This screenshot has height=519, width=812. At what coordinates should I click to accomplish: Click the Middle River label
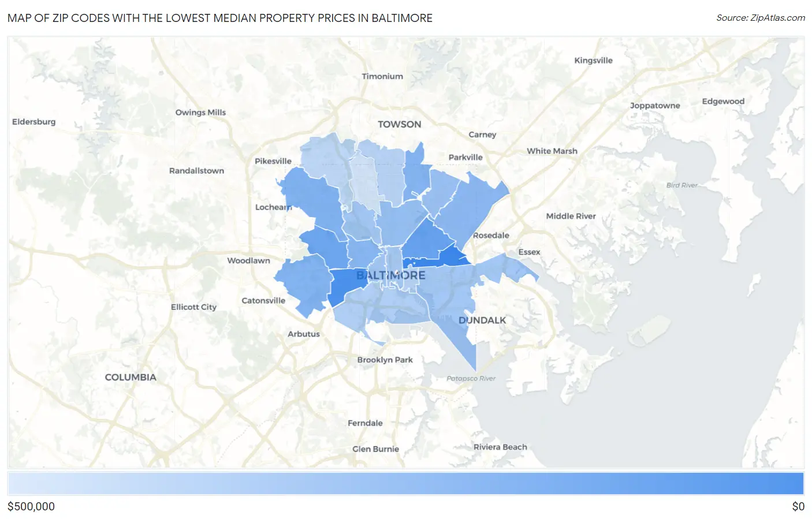[x=571, y=216]
